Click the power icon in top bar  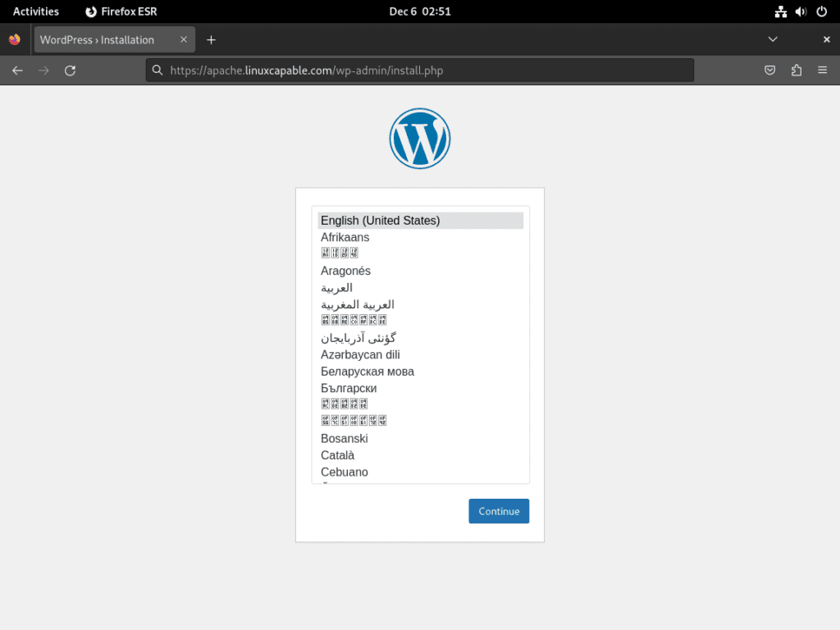click(x=821, y=11)
